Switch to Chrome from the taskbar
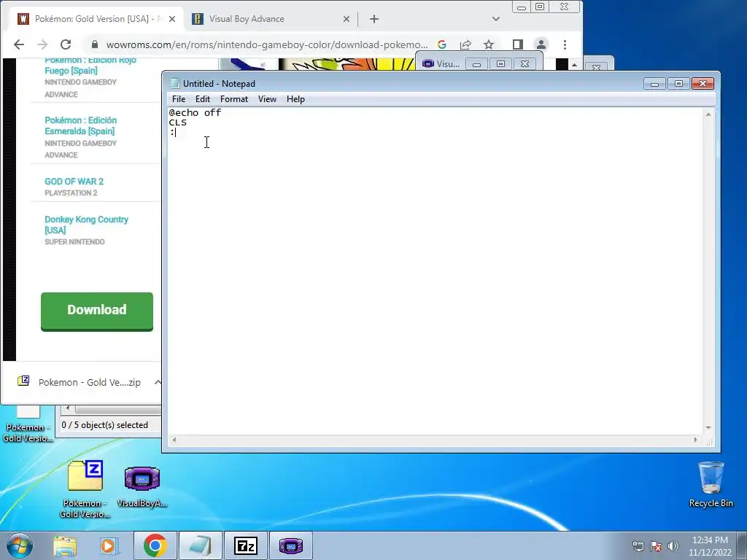Screen dimensions: 747x560 coord(155,545)
